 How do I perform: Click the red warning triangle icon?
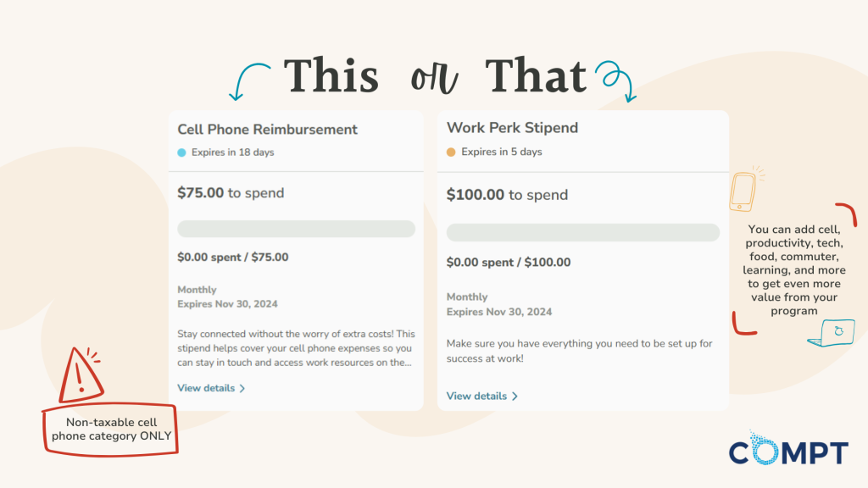(81, 371)
